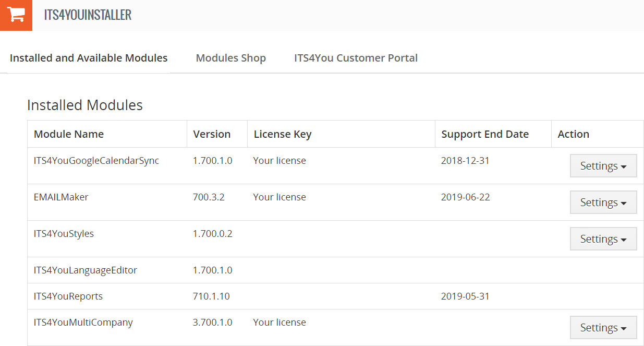Click the ITS4YOUINSTALLER header title
This screenshot has width=644, height=346.
(88, 15)
